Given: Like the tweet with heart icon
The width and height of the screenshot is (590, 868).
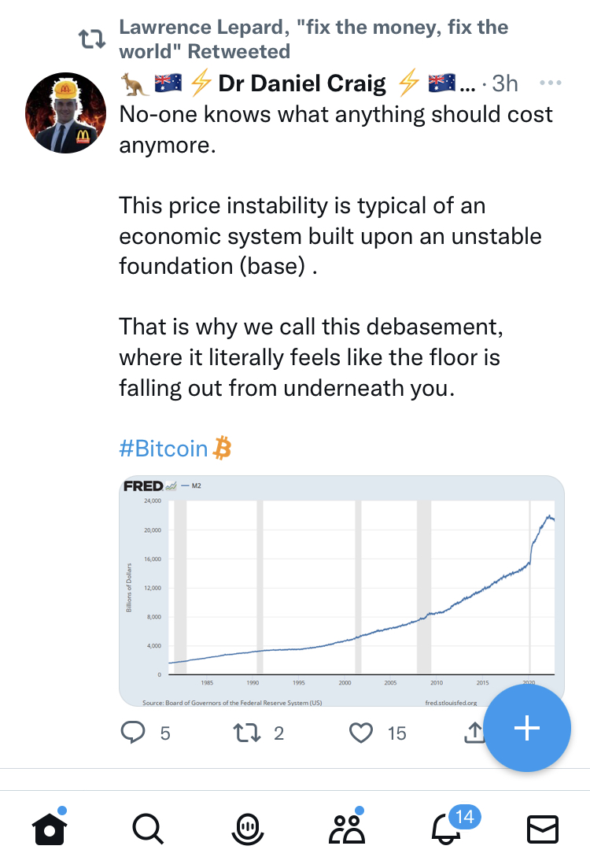Looking at the screenshot, I should pyautogui.click(x=361, y=733).
